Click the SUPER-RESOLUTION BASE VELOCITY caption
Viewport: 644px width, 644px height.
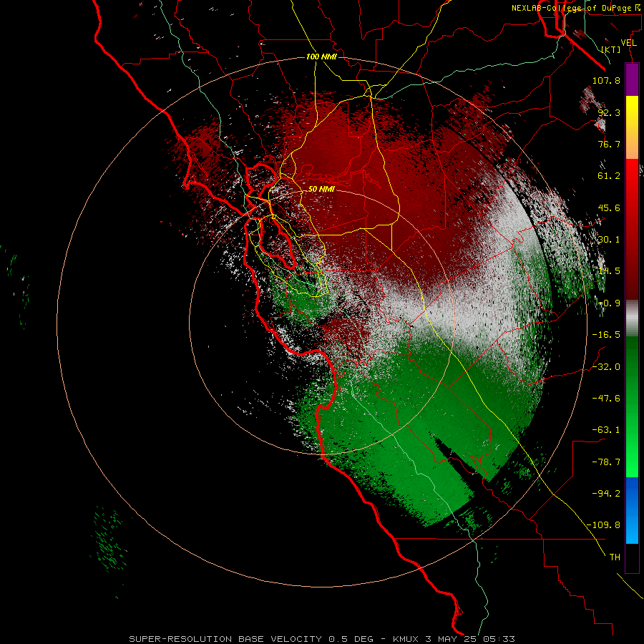pyautogui.click(x=322, y=639)
